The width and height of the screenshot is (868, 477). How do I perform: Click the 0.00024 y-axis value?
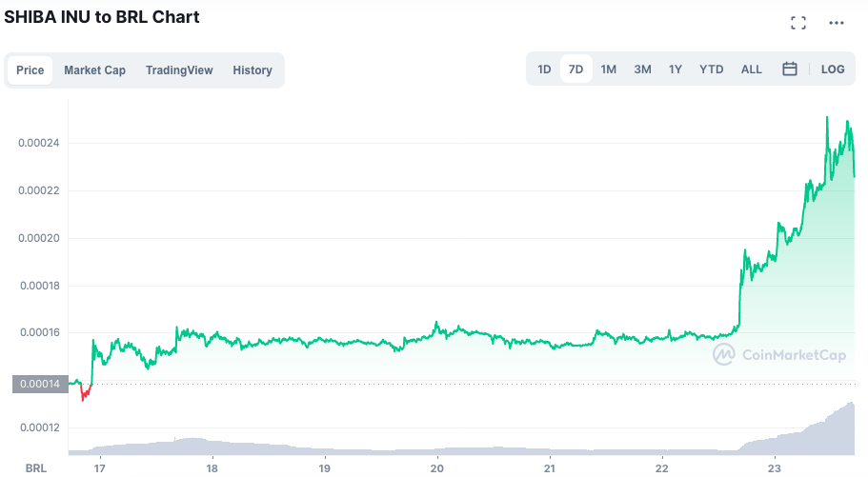39,144
